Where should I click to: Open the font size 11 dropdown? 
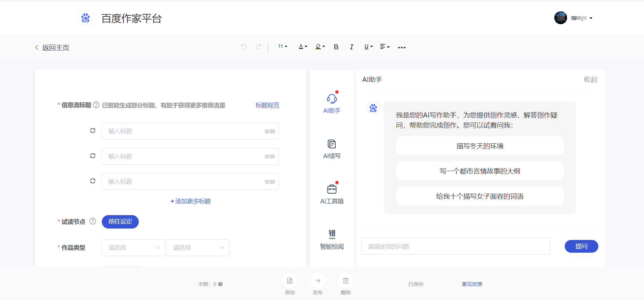click(283, 47)
